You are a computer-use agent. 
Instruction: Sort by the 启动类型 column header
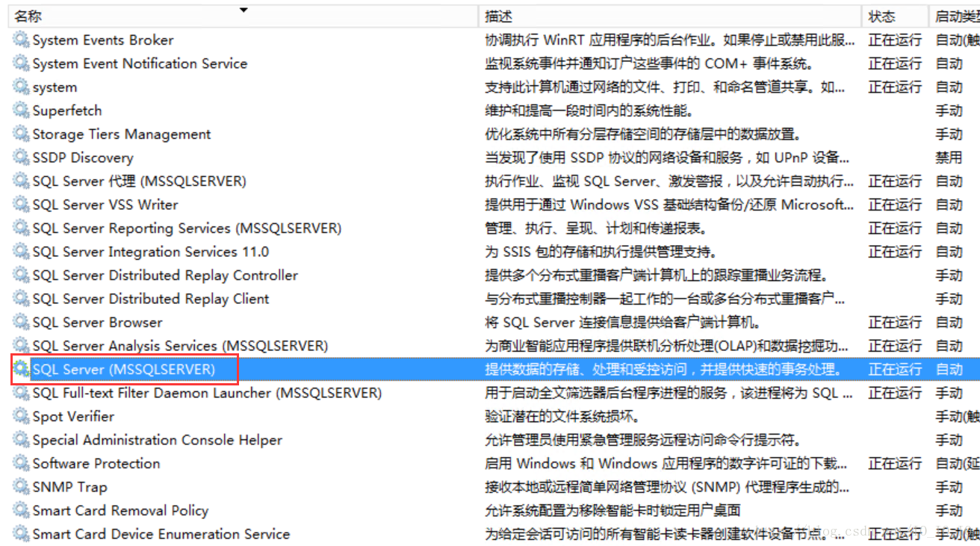[x=955, y=16]
